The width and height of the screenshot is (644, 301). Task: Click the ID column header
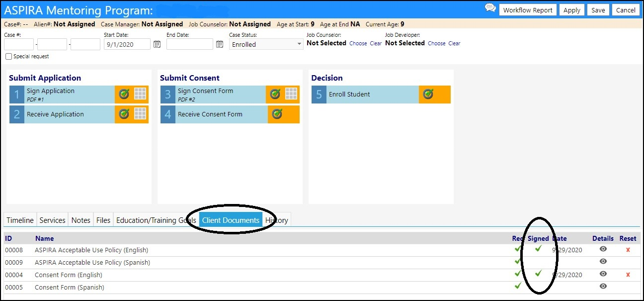click(8, 238)
